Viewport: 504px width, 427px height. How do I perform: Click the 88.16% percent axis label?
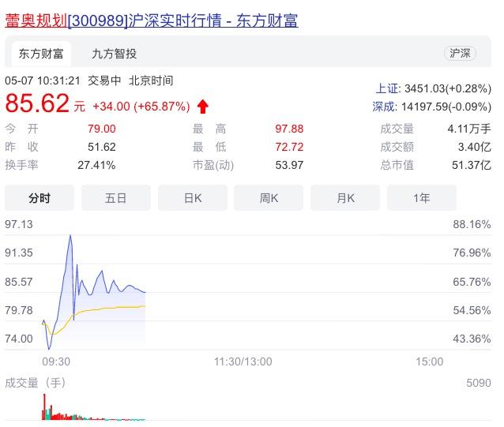(472, 224)
